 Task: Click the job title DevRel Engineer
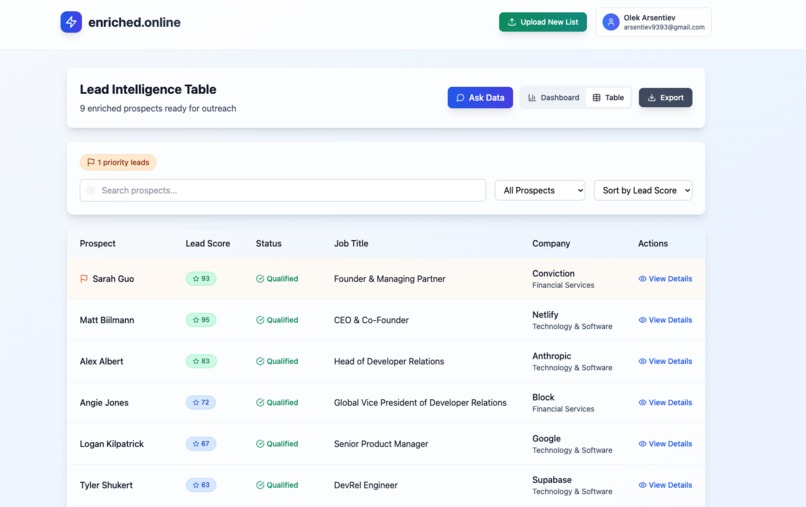pyautogui.click(x=365, y=485)
